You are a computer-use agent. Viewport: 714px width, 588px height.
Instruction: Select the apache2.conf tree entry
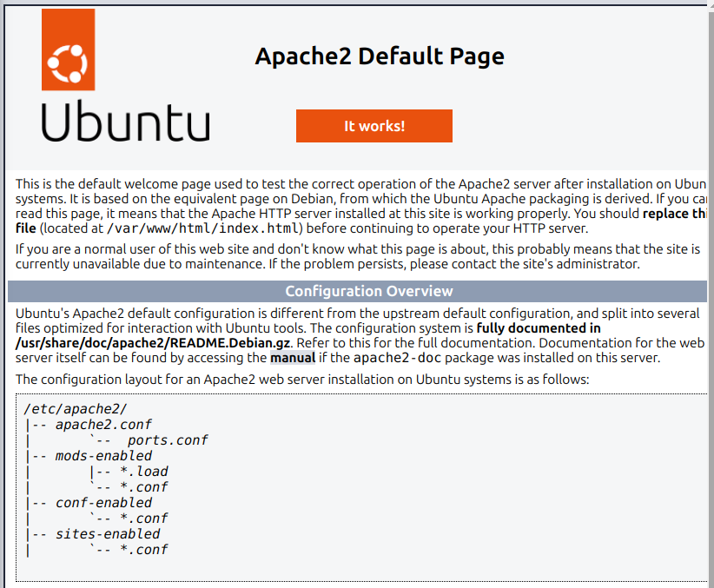103,424
